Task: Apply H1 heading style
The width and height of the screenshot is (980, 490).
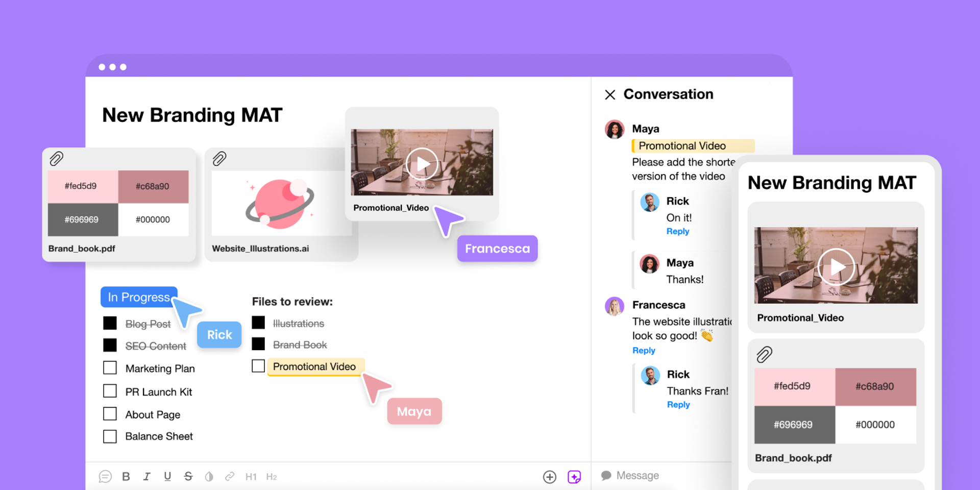Action: 251,477
